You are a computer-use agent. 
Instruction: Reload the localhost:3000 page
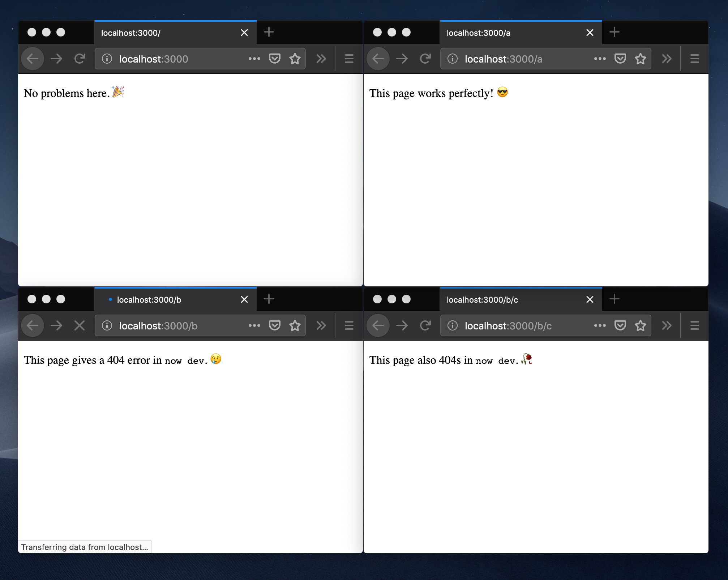tap(80, 59)
